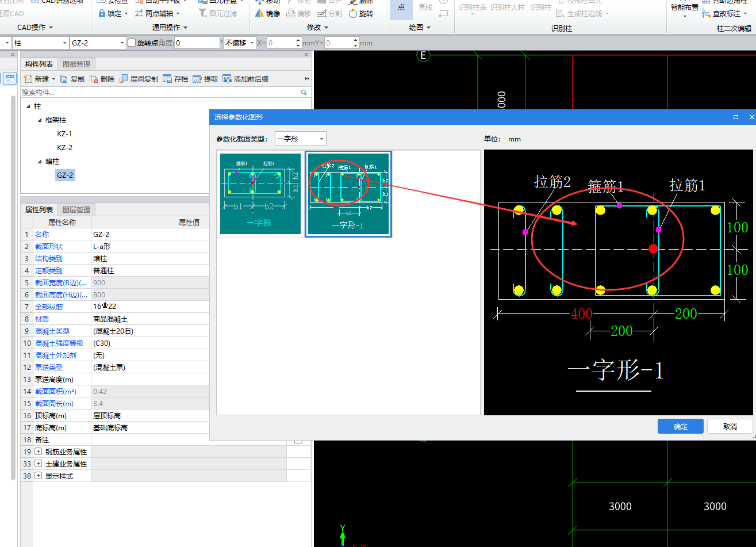This screenshot has height=547, width=756.
Task: Click the 角度 angle input field
Action: point(197,43)
